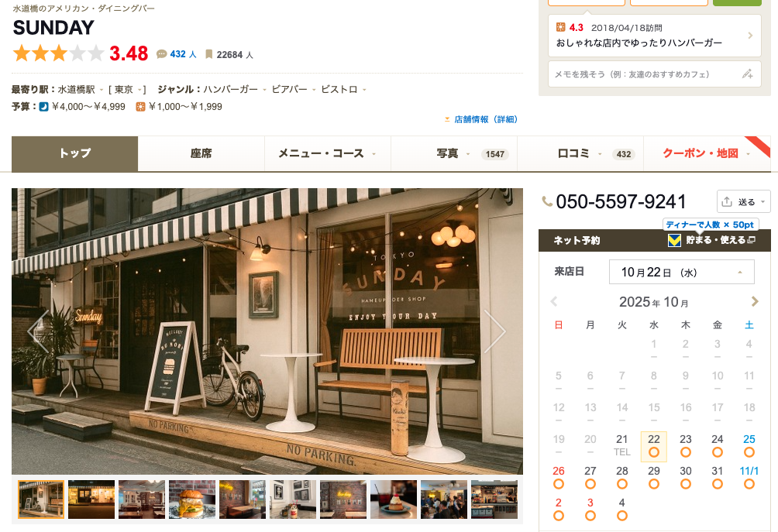Viewport: 778px width, 532px height.
Task: Show next photo with right arrow
Action: pos(494,331)
